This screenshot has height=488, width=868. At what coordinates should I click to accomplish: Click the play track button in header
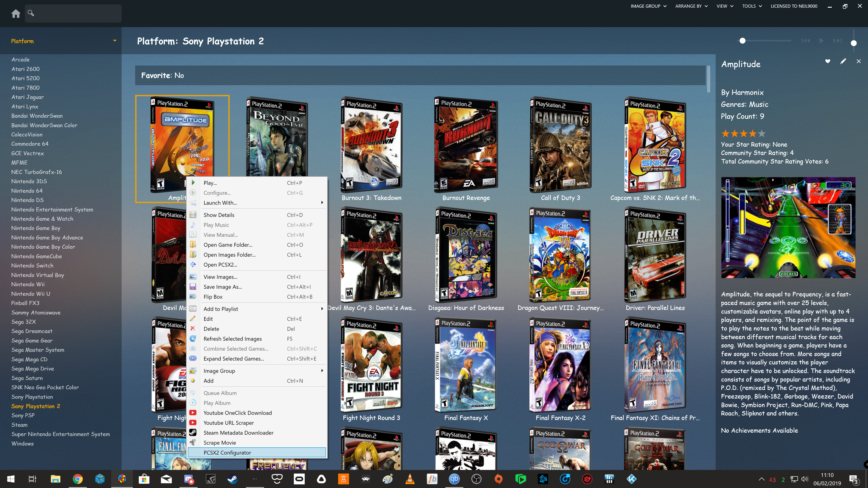pos(821,41)
